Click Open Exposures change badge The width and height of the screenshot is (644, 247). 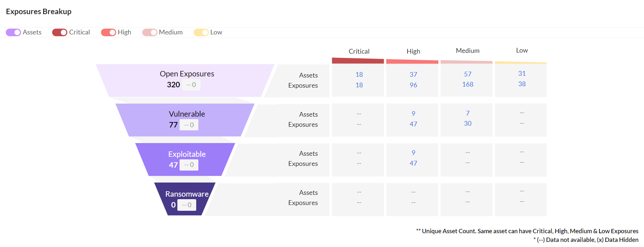191,85
